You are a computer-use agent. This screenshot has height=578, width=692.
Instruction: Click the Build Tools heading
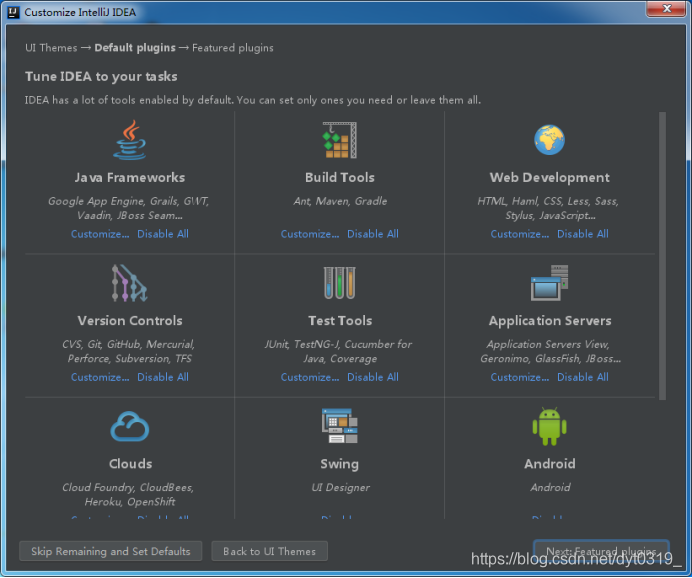pyautogui.click(x=339, y=177)
